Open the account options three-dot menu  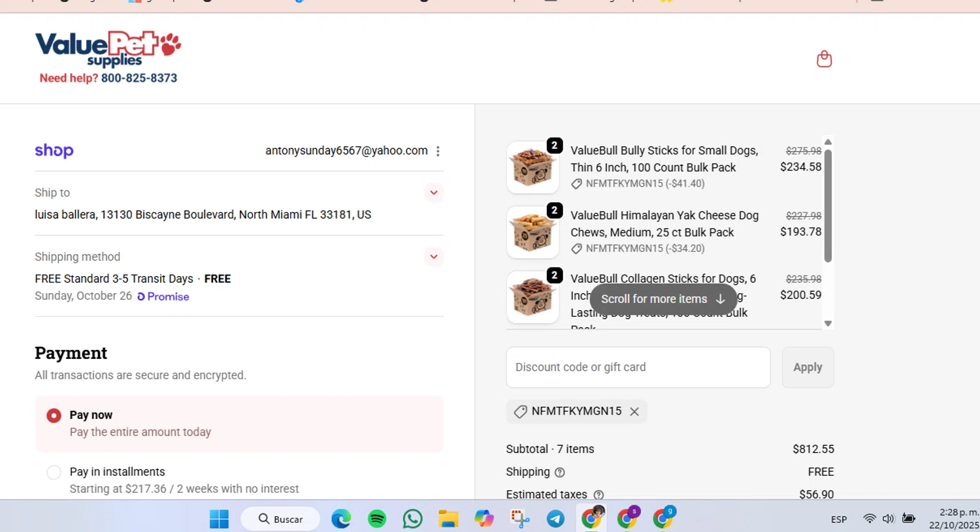(438, 151)
